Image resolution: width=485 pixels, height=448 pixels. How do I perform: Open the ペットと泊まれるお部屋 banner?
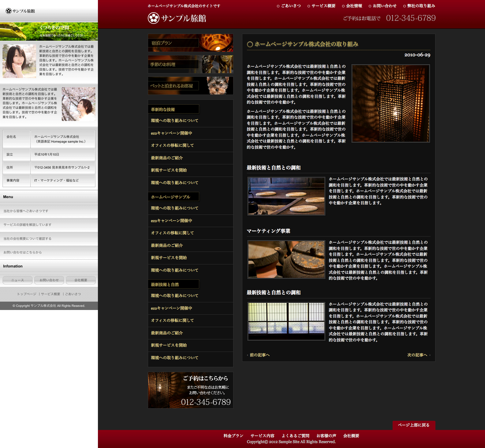click(x=190, y=86)
